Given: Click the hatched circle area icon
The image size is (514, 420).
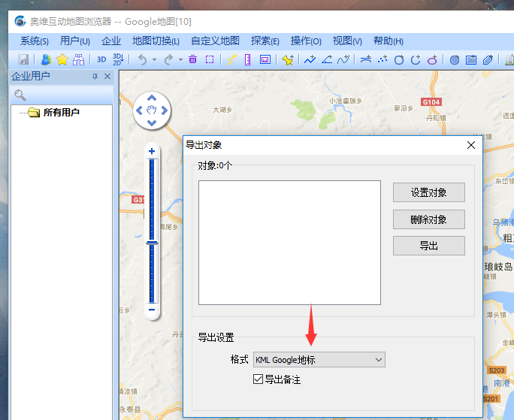Looking at the screenshot, I should pos(455,59).
